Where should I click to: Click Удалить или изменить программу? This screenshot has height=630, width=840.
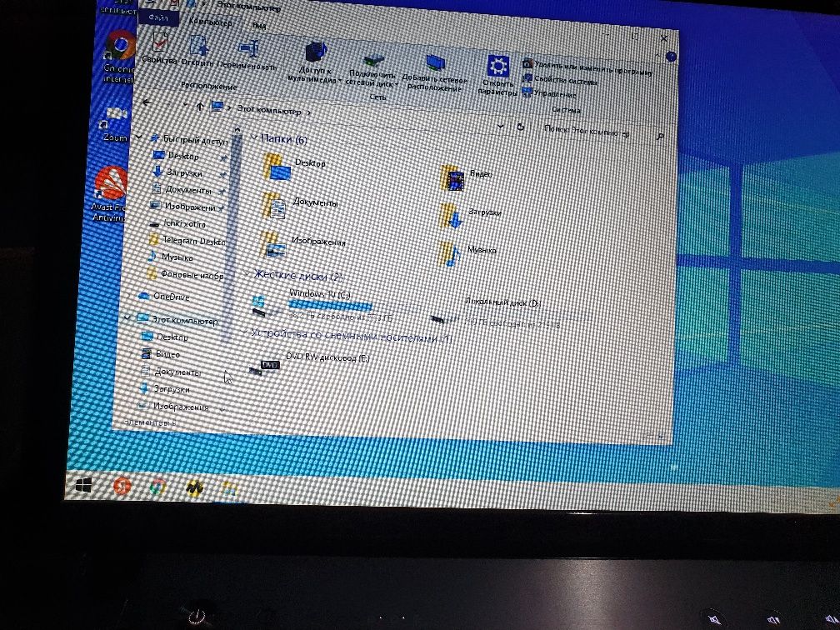point(587,68)
